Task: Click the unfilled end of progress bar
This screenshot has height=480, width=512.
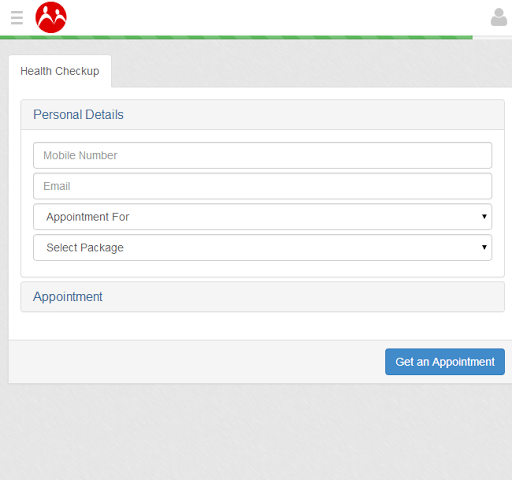Action: click(492, 37)
